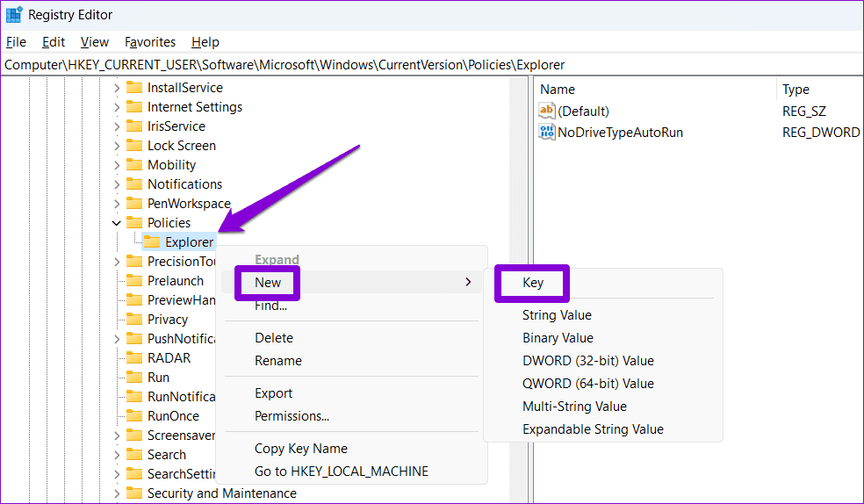
Task: Click the Policies folder icon
Action: [x=134, y=223]
